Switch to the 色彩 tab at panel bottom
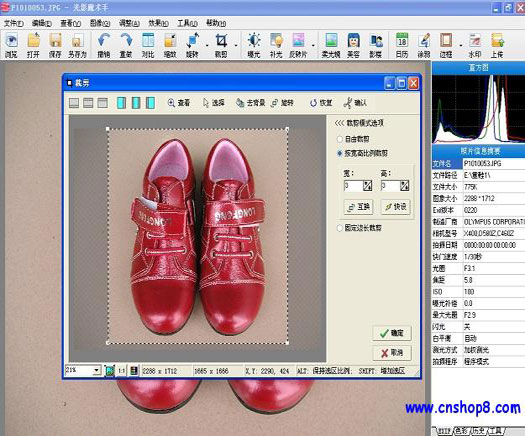The height and width of the screenshot is (436, 525). click(x=462, y=431)
